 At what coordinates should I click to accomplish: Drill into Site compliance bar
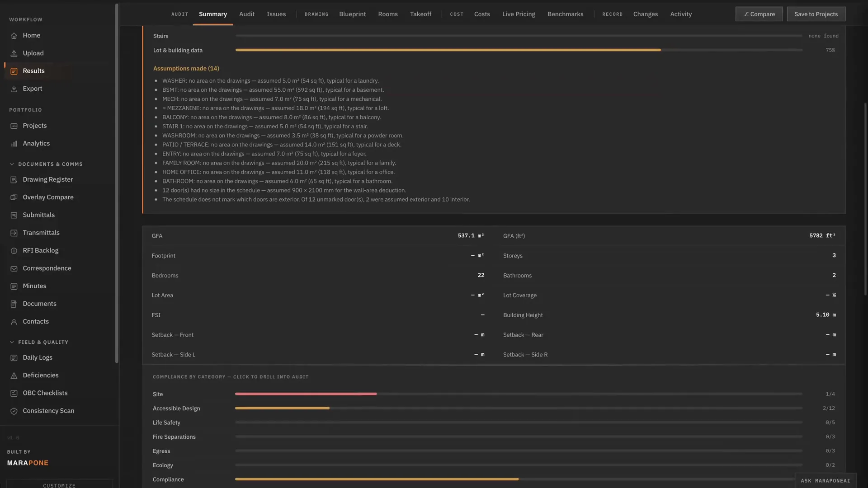519,394
